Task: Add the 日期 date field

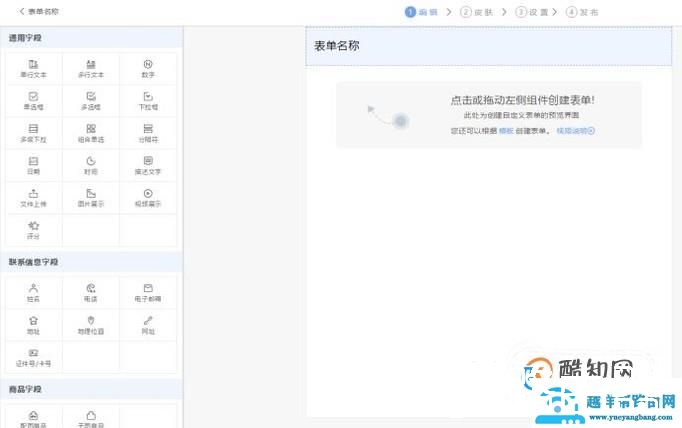Action: pos(33,165)
